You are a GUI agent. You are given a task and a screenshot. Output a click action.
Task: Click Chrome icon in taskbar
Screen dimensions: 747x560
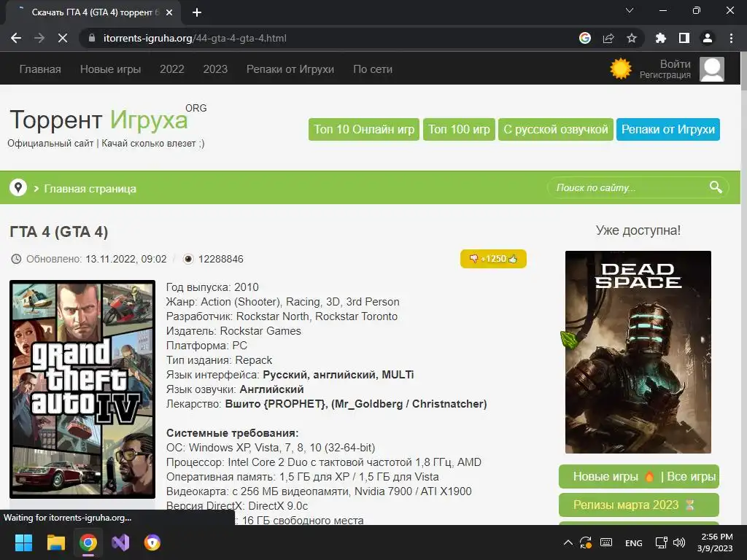coord(88,542)
